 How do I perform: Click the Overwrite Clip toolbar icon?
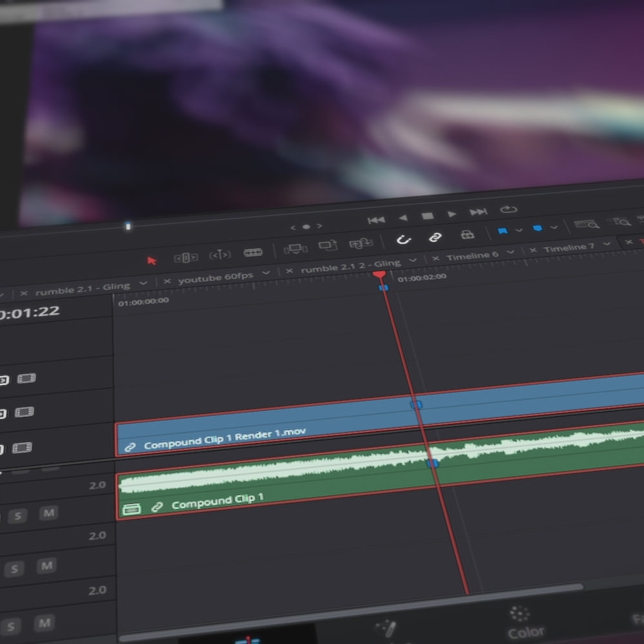tap(328, 245)
